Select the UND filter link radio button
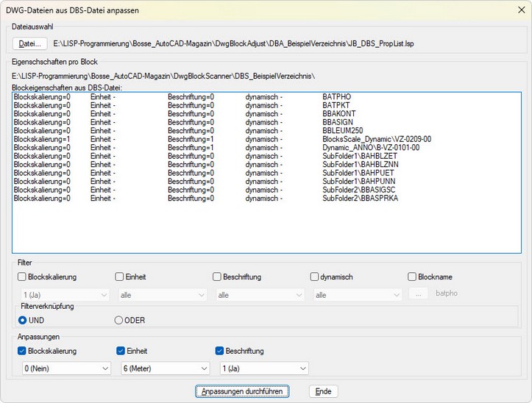 click(x=23, y=320)
